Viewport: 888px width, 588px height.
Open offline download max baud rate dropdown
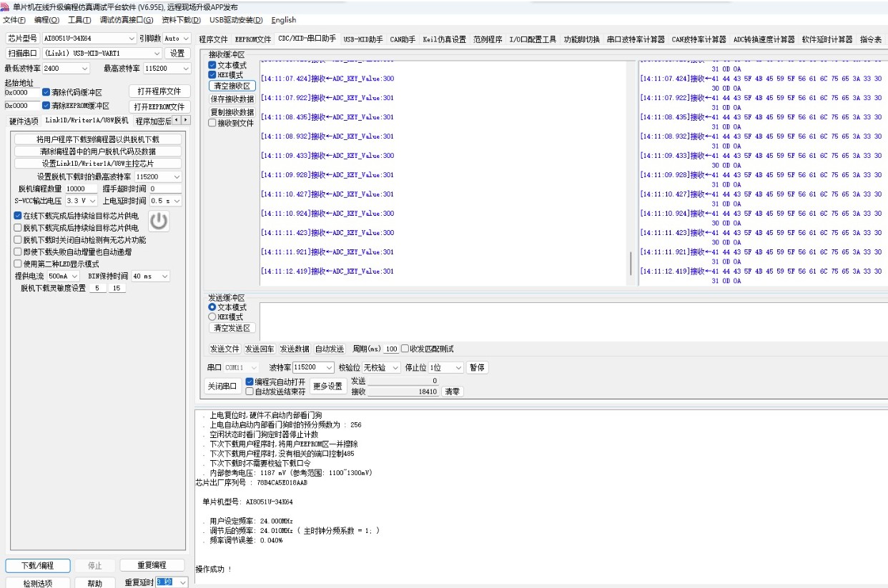158,176
